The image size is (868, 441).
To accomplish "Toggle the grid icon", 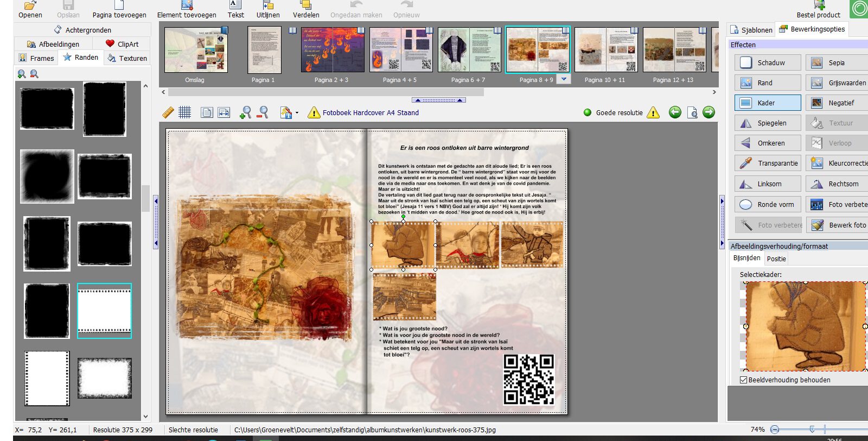I will 185,112.
